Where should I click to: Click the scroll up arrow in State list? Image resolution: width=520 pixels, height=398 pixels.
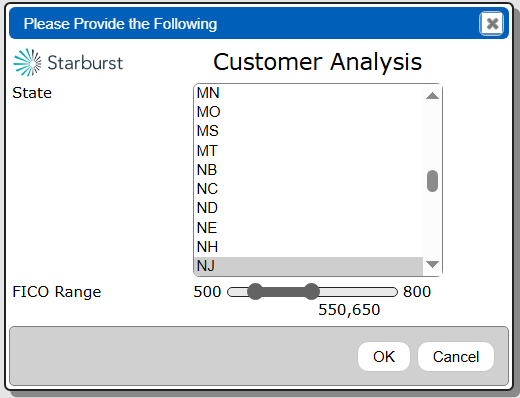[432, 96]
